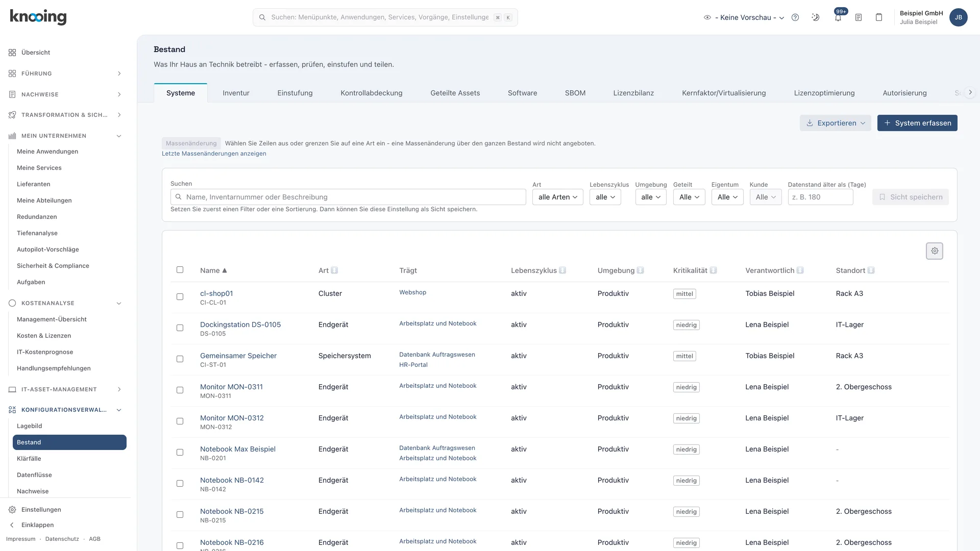Click Kritikalität column header icon
980x551 pixels.
[x=713, y=270]
